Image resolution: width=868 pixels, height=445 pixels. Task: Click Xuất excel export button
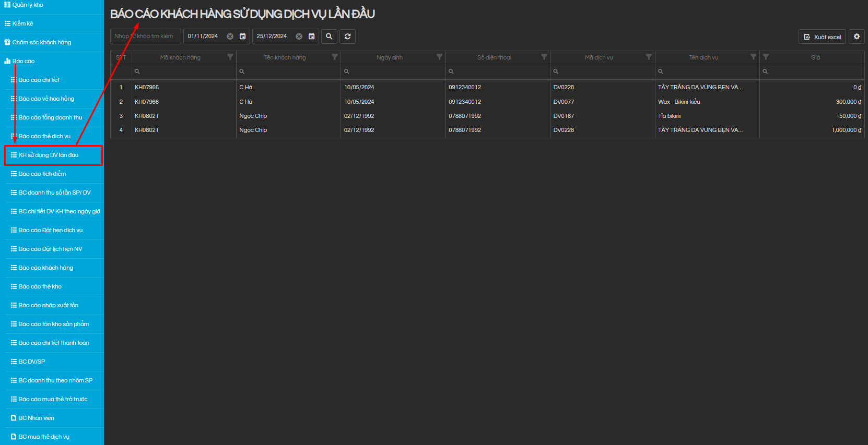coord(822,37)
